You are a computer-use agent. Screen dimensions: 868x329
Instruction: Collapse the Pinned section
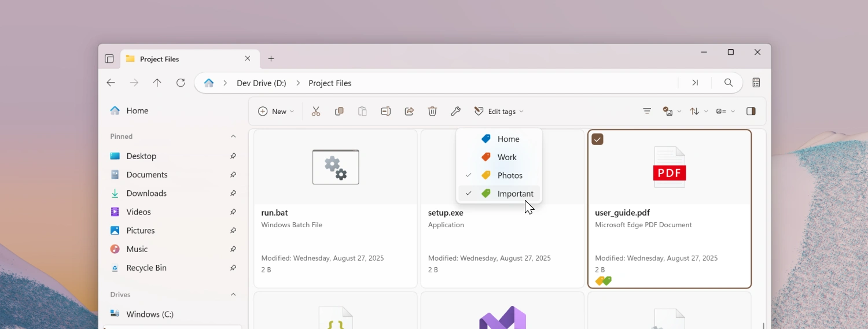click(x=233, y=136)
